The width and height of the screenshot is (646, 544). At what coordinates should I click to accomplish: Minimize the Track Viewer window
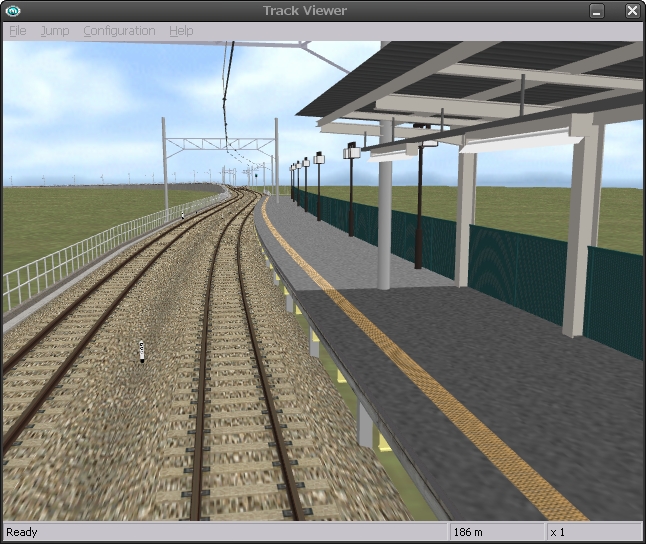tap(597, 11)
